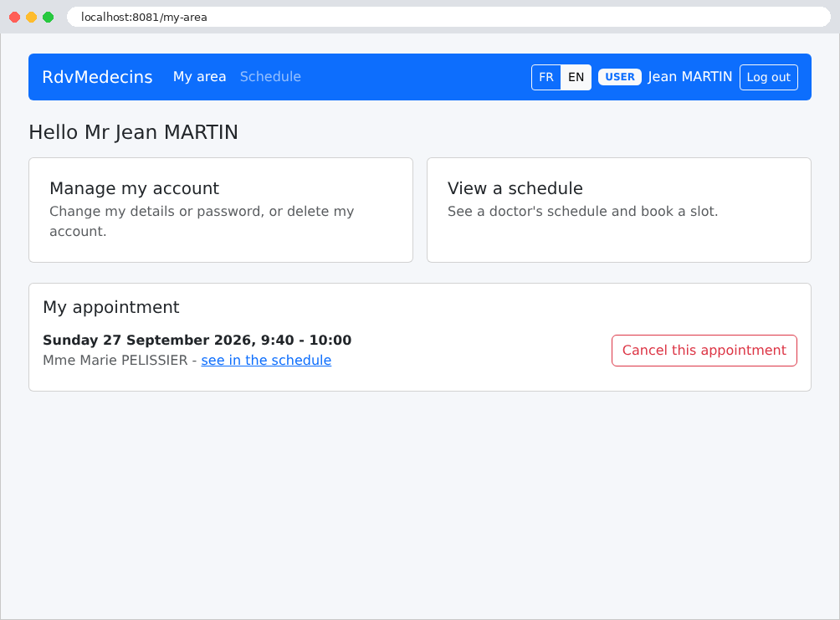The height and width of the screenshot is (620, 840).
Task: Switch language to FR
Action: [545, 77]
